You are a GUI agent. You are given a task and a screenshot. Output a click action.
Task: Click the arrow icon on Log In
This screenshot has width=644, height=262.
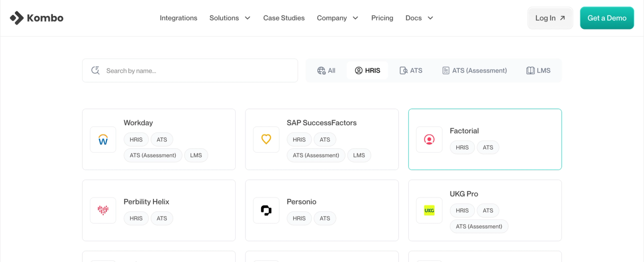[563, 18]
